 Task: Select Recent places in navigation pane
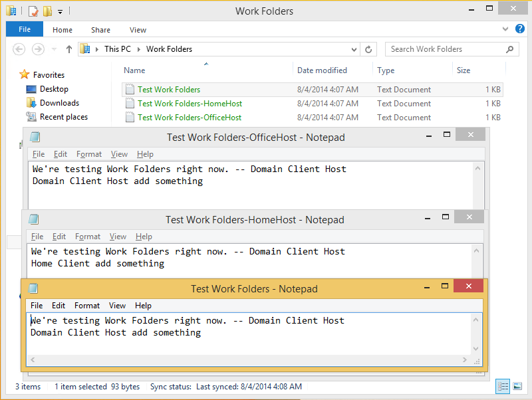(64, 116)
